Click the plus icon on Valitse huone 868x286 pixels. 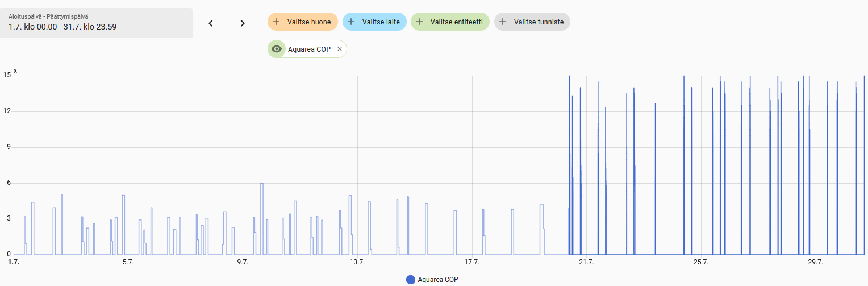[277, 22]
